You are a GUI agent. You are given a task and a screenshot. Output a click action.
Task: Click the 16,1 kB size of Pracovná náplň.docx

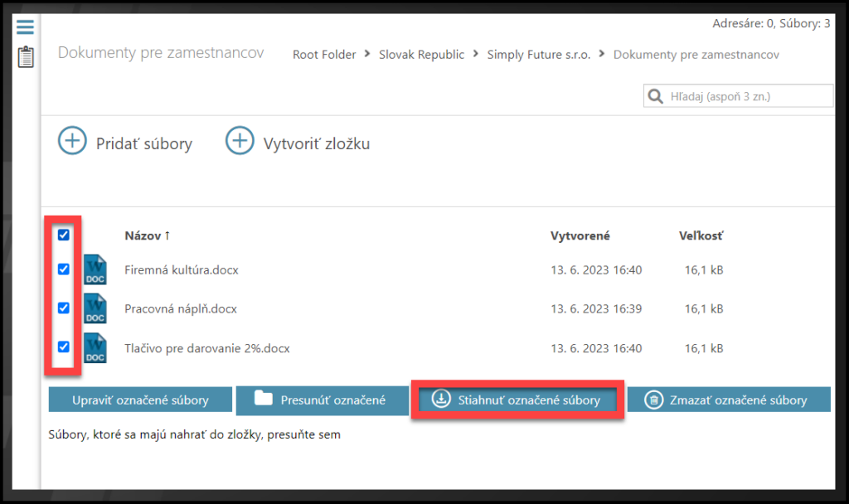pos(704,309)
